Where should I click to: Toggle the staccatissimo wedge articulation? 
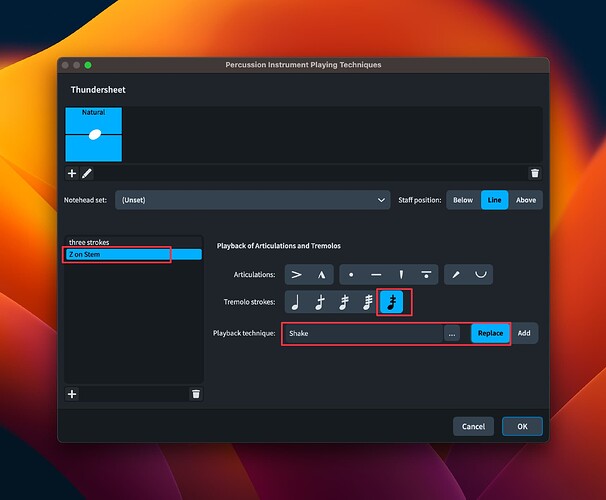coord(401,275)
